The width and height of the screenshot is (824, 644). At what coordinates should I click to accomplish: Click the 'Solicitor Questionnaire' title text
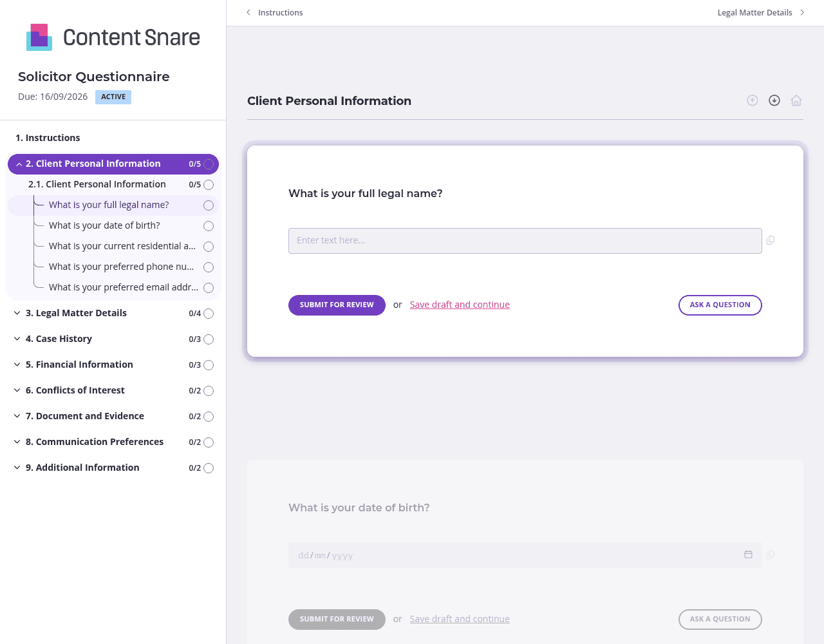click(94, 77)
